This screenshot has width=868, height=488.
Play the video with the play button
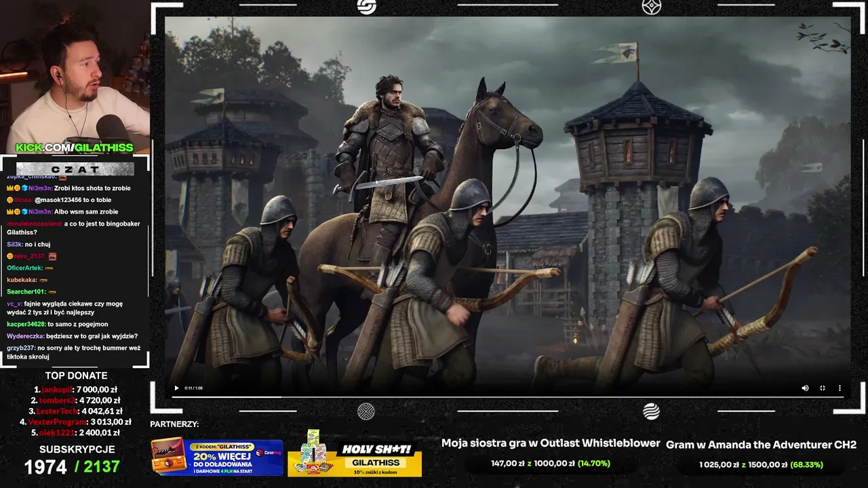(177, 388)
